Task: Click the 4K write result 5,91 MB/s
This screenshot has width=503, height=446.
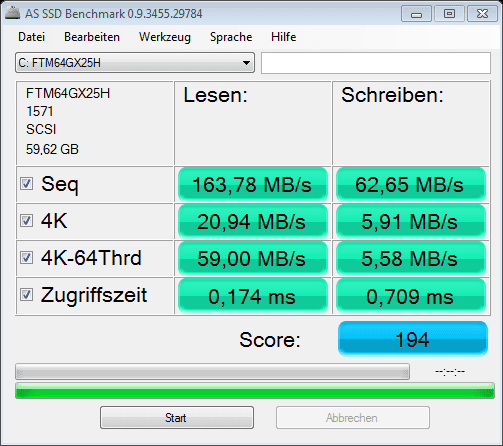Action: coord(410,221)
